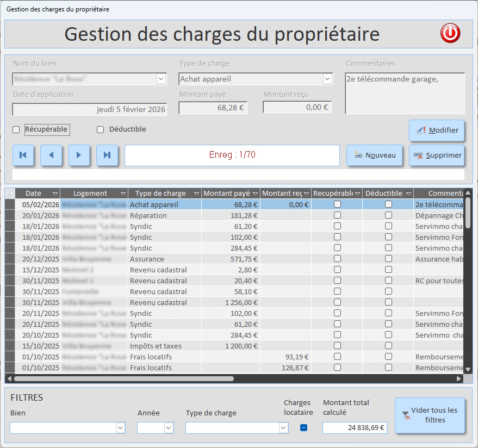Image resolution: width=478 pixels, height=448 pixels.
Task: Expand the Bien filter dropdown
Action: click(120, 428)
